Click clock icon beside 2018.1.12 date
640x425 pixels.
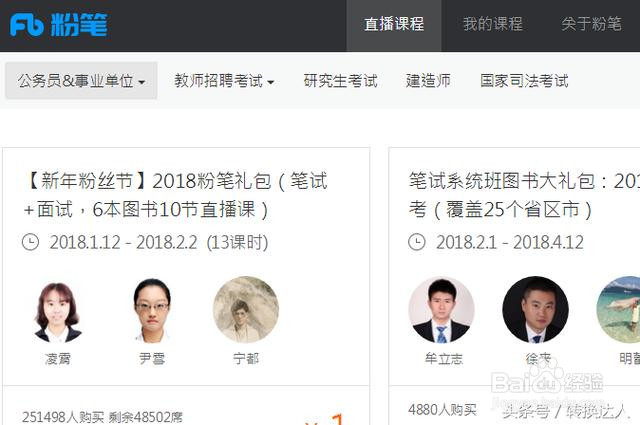click(x=30, y=242)
